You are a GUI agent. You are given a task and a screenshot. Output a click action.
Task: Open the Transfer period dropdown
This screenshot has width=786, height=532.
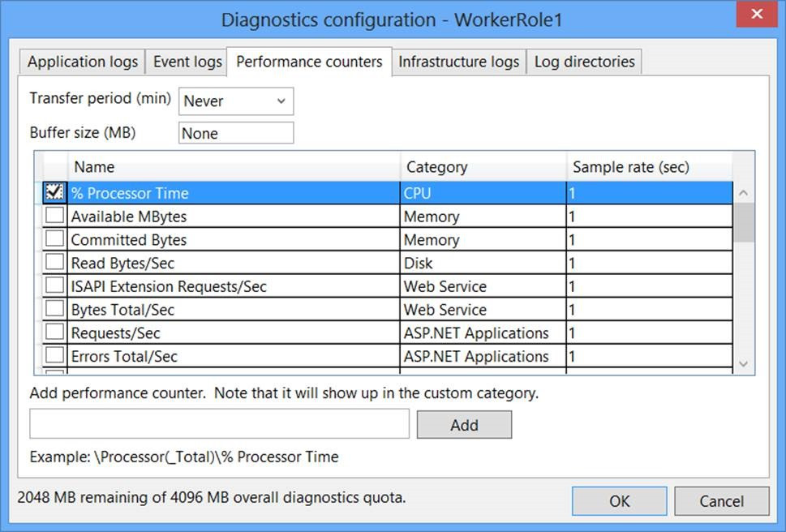(236, 101)
